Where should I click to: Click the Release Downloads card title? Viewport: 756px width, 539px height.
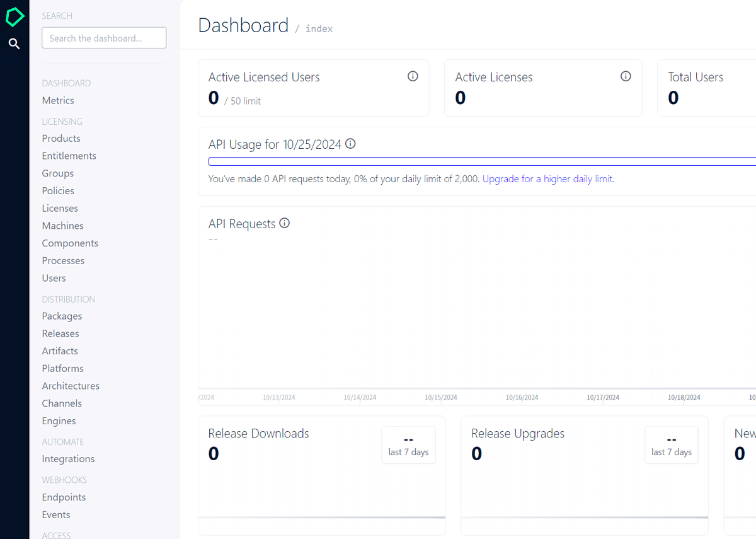pos(258,433)
